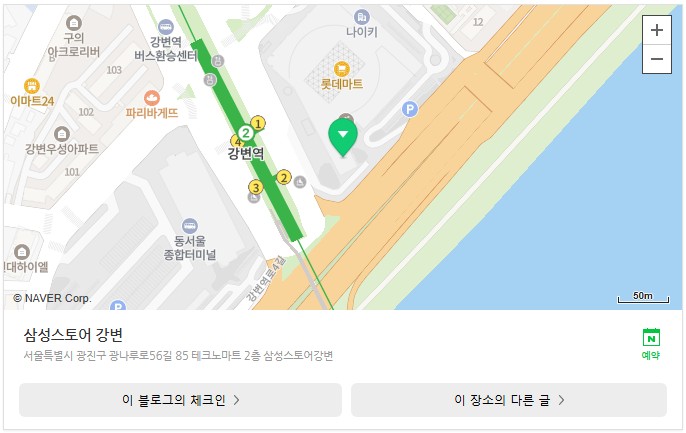The width and height of the screenshot is (686, 433).
Task: Click the green location pin marker
Action: tap(343, 137)
